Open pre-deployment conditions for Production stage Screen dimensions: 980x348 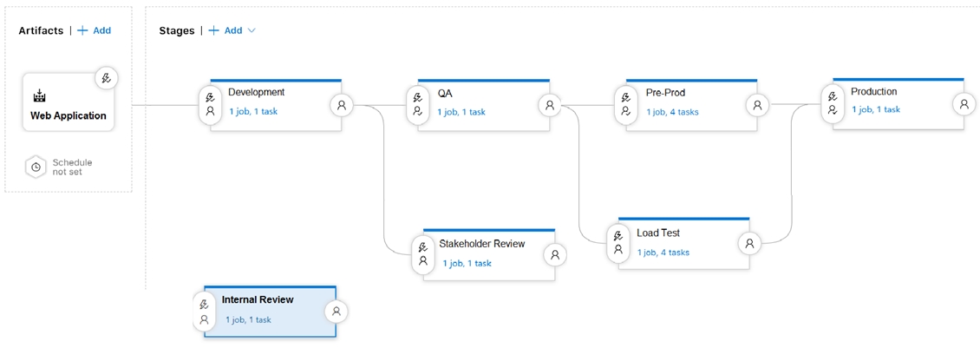pos(833,103)
